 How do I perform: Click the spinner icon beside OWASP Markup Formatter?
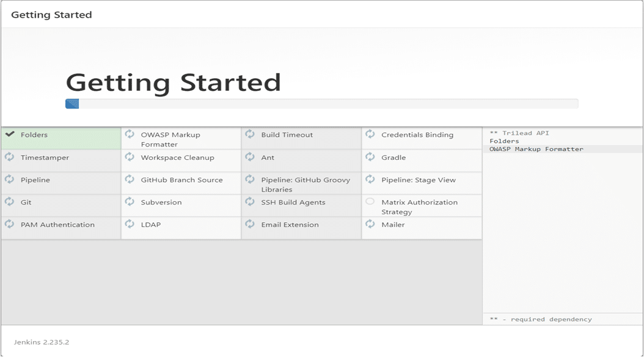point(130,134)
